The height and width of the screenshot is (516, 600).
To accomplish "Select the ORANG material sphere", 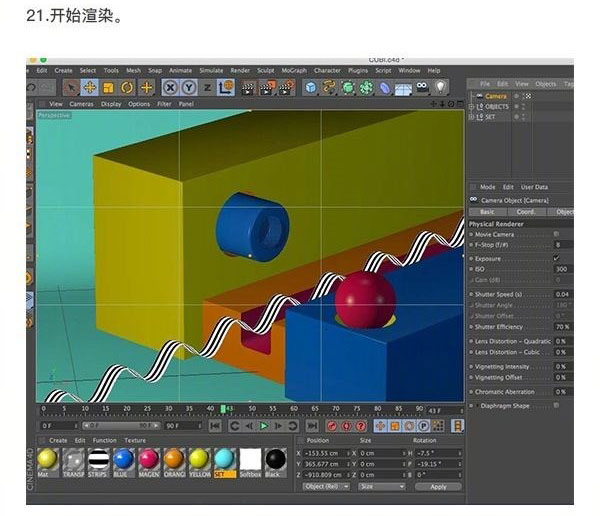I will (174, 463).
